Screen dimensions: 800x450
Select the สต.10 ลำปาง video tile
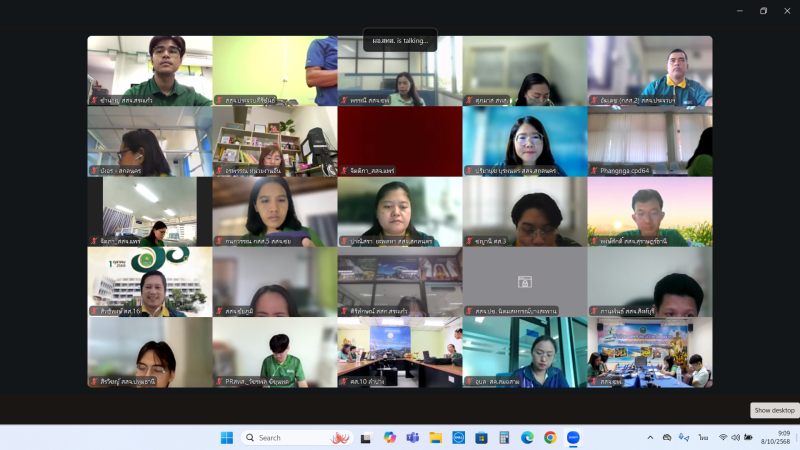click(400, 352)
